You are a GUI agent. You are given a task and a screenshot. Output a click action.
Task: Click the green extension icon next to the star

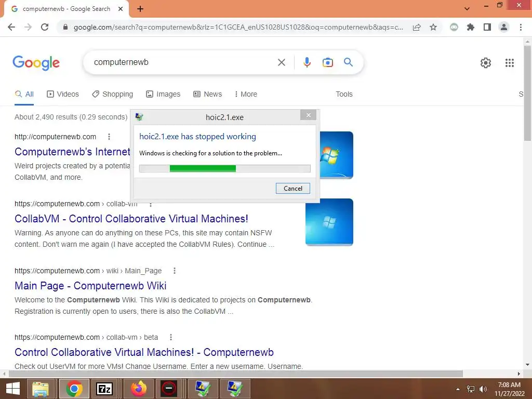pyautogui.click(x=454, y=27)
